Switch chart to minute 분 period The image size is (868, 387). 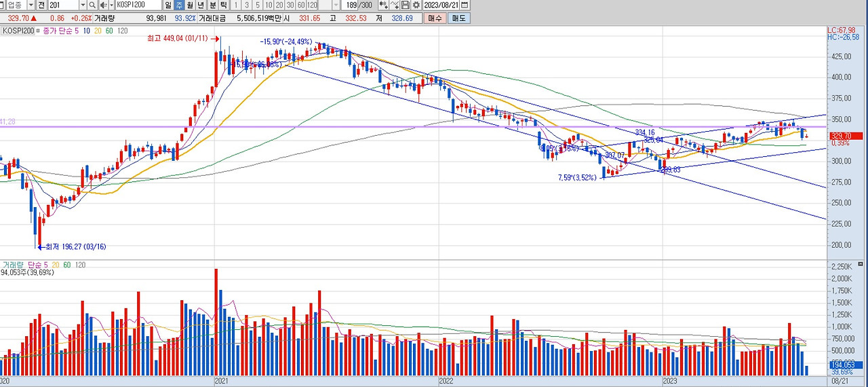[x=212, y=5]
